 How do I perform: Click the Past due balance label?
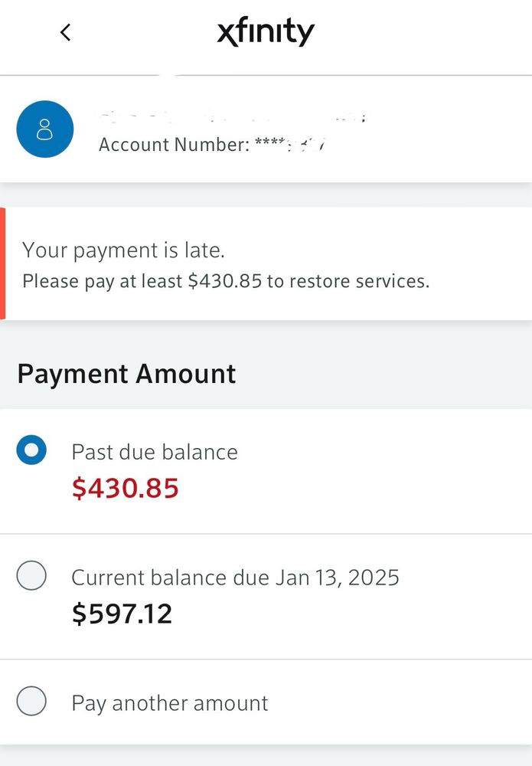point(155,452)
